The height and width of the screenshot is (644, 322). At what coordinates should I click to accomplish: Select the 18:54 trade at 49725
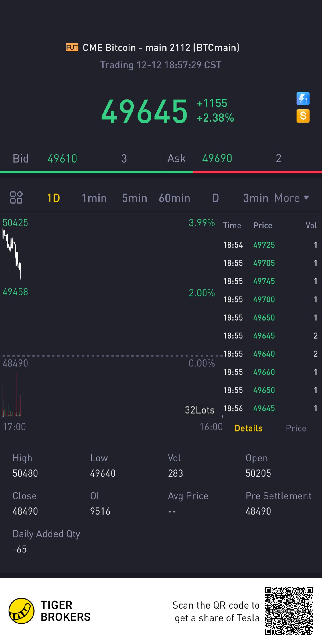point(270,245)
